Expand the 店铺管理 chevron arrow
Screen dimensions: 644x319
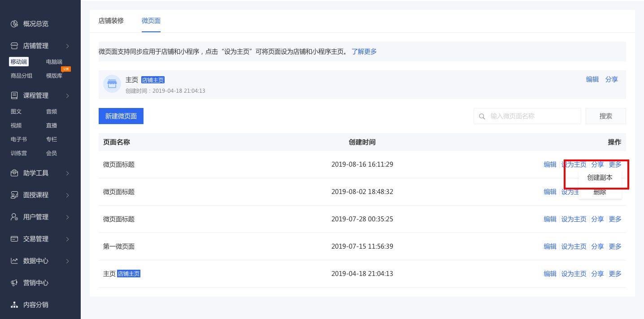(x=67, y=46)
